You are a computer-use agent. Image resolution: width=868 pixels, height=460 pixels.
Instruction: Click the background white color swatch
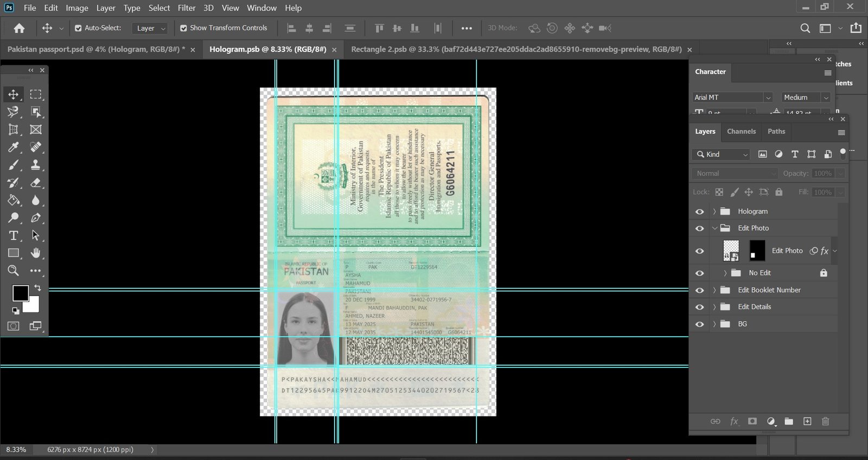coord(33,306)
